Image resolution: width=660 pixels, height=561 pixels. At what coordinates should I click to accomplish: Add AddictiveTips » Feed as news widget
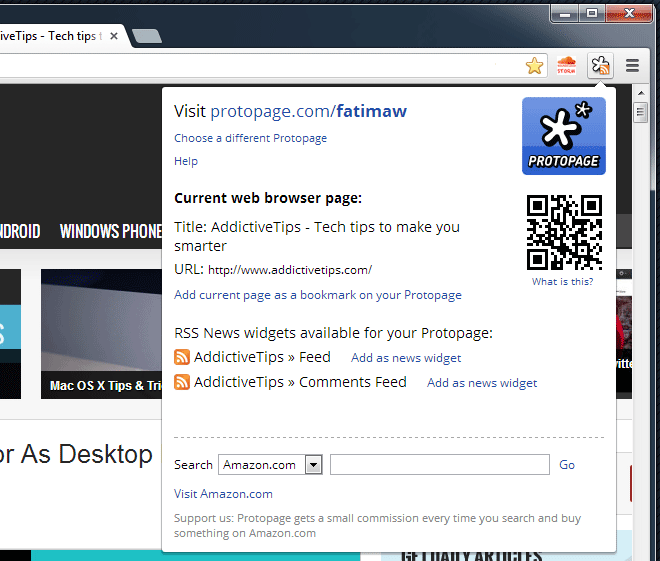(x=406, y=358)
